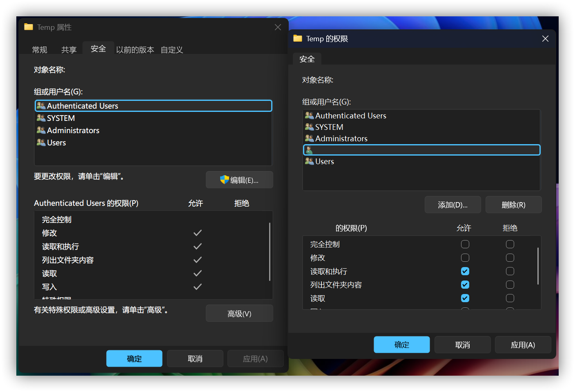Open advanced settings with 高级(V)

[239, 313]
